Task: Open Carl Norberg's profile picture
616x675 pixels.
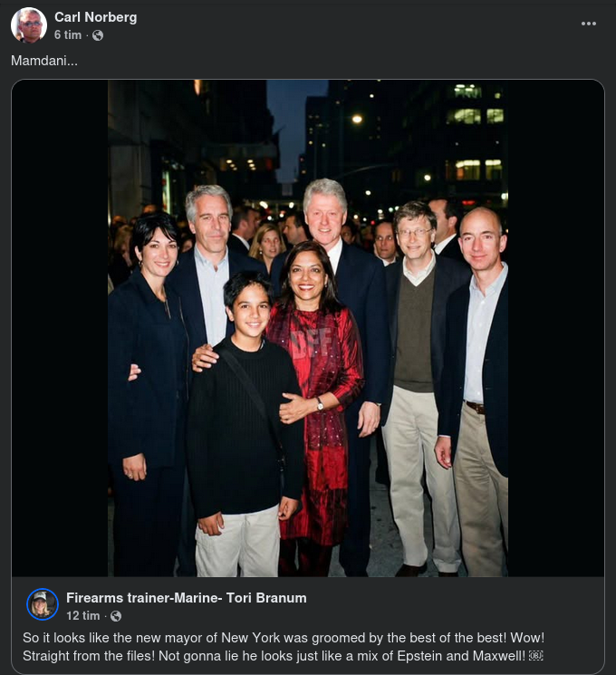Action: 29,25
